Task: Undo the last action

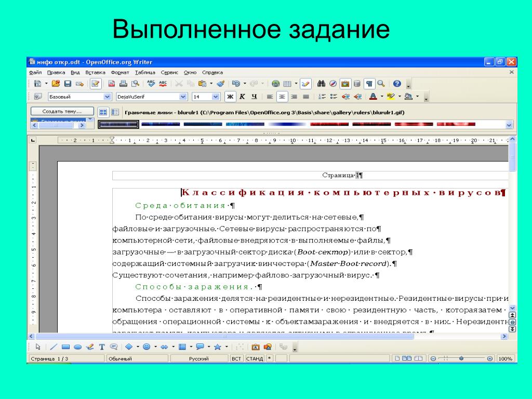Action: [x=236, y=84]
